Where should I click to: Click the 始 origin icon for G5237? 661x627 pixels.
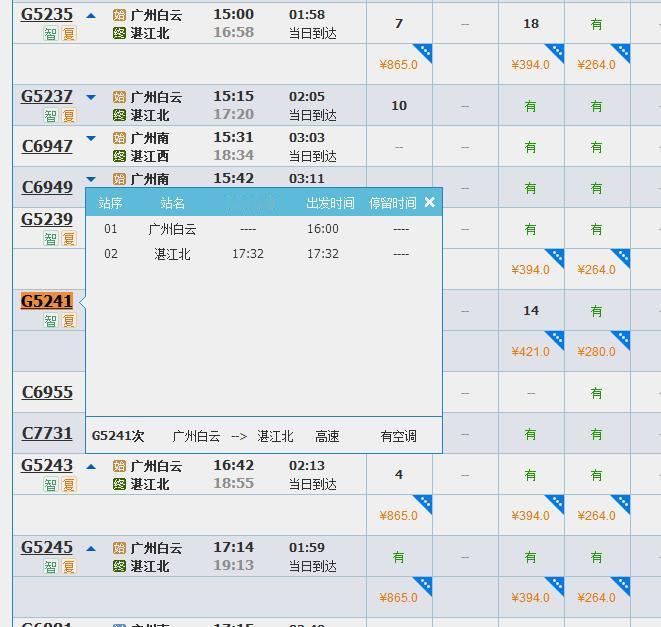coord(119,97)
